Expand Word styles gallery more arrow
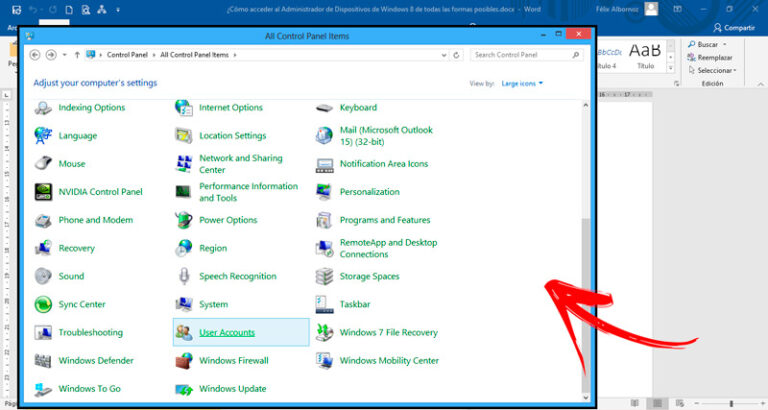The image size is (768, 410). tap(671, 69)
